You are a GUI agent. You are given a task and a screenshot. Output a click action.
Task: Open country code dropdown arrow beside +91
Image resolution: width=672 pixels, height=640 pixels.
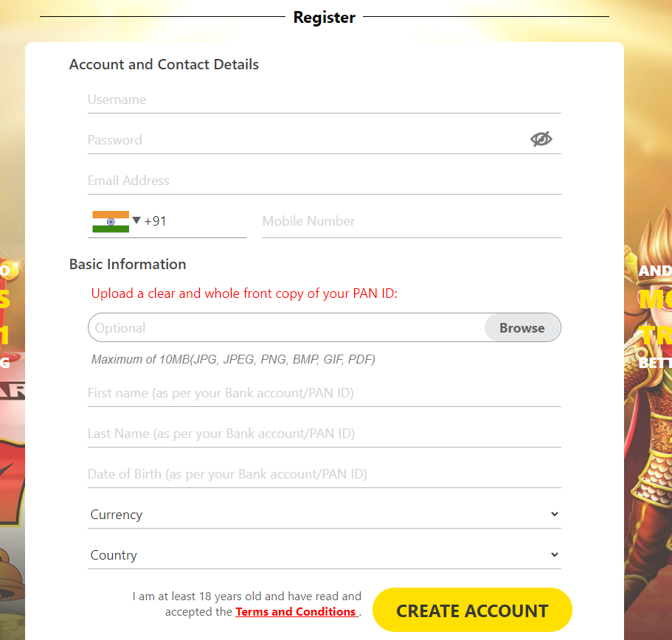pyautogui.click(x=136, y=220)
